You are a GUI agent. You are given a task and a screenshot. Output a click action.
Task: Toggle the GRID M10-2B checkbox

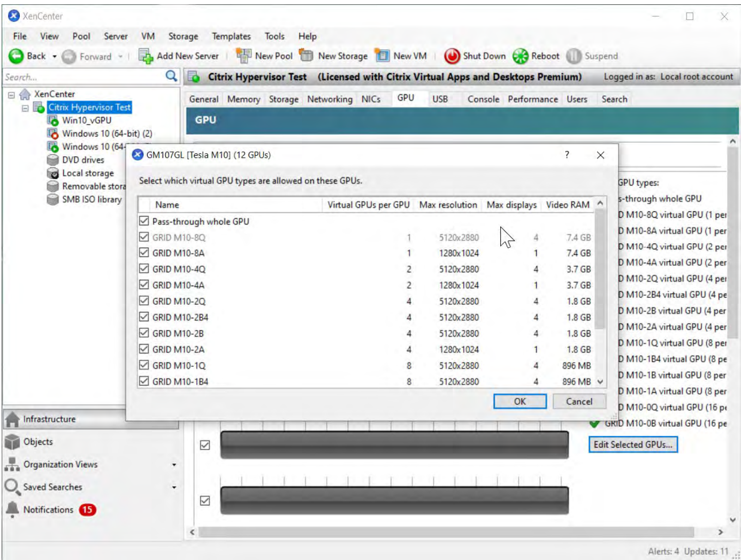(144, 333)
